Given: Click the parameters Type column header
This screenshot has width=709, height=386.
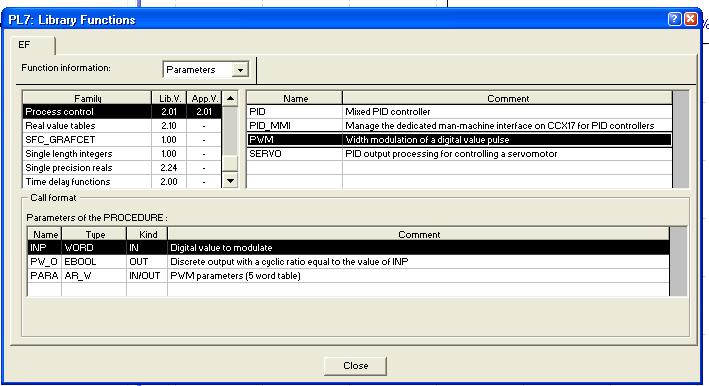Looking at the screenshot, I should [95, 234].
